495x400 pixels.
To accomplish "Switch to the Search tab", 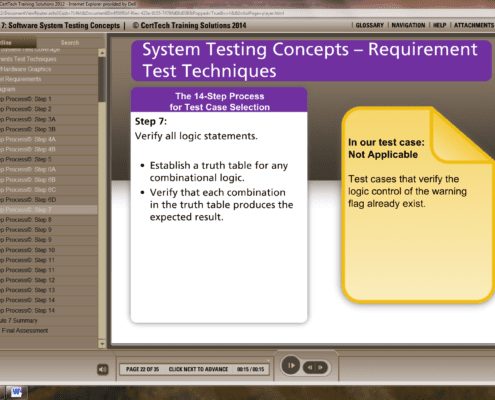I will coord(70,43).
